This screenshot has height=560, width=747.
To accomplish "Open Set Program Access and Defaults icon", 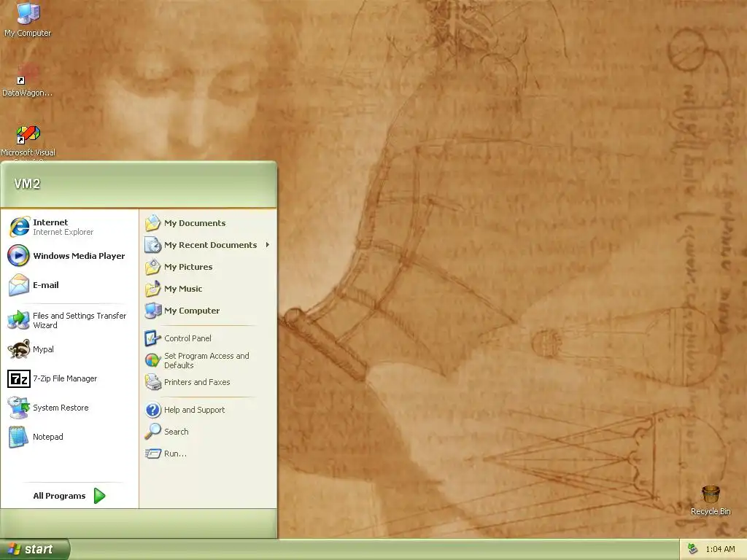I will 152,360.
